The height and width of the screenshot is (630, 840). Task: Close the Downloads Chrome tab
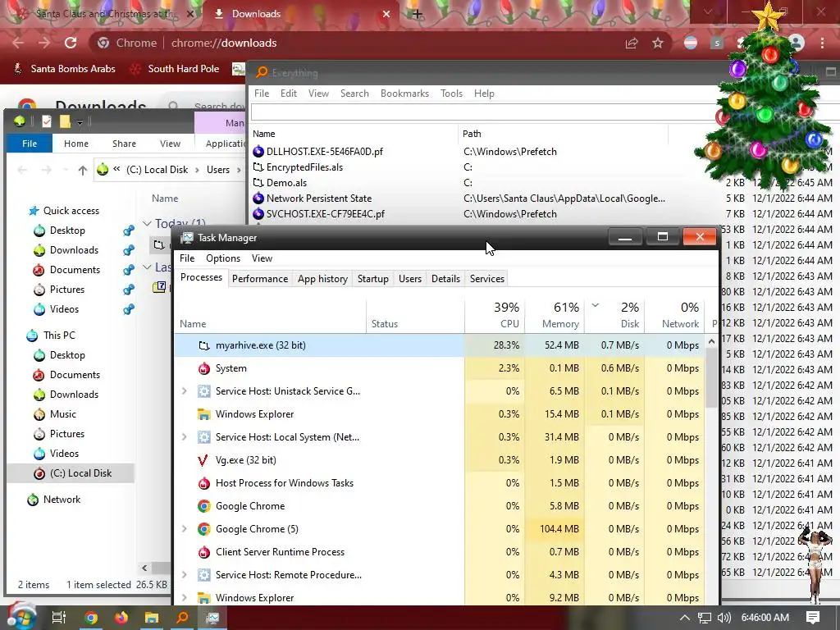386,14
